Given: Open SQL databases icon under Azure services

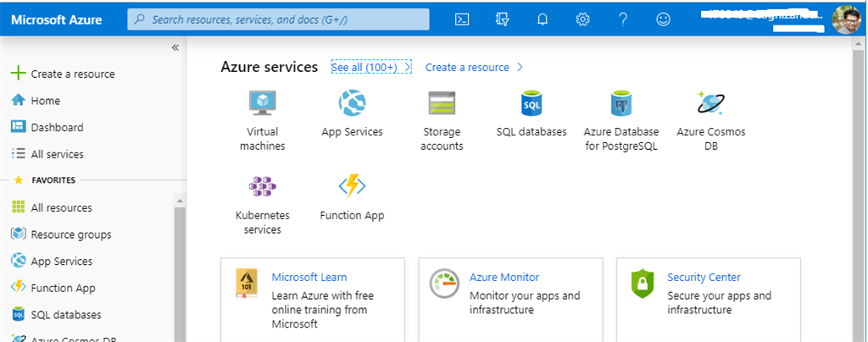Looking at the screenshot, I should (531, 102).
